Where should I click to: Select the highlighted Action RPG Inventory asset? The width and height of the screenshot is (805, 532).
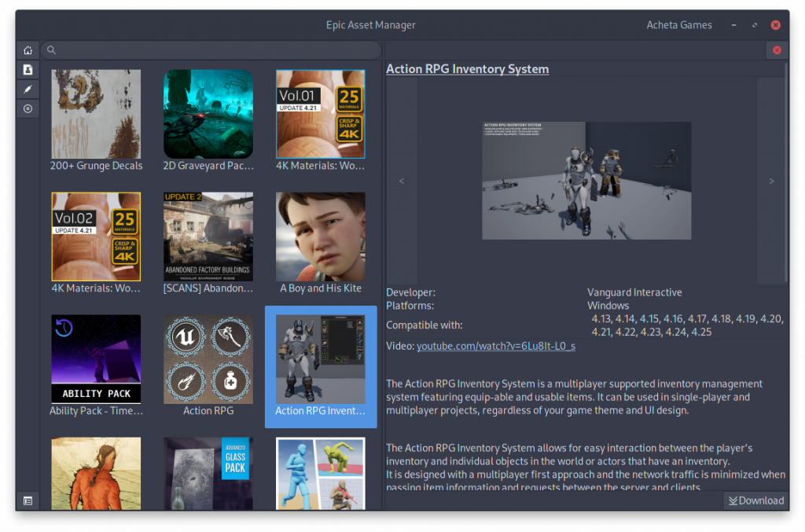coord(321,367)
